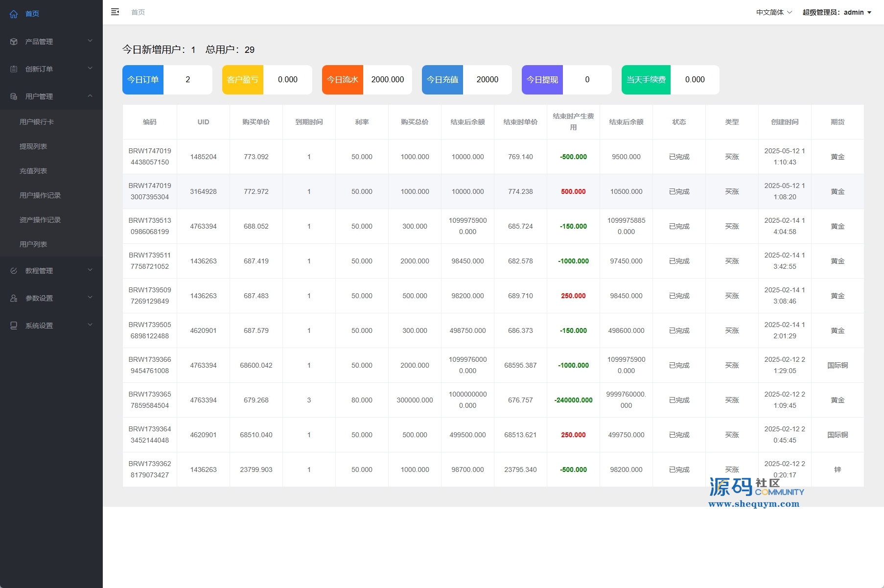Open 用户银行卡 submenu item
This screenshot has width=884, height=588.
37,122
